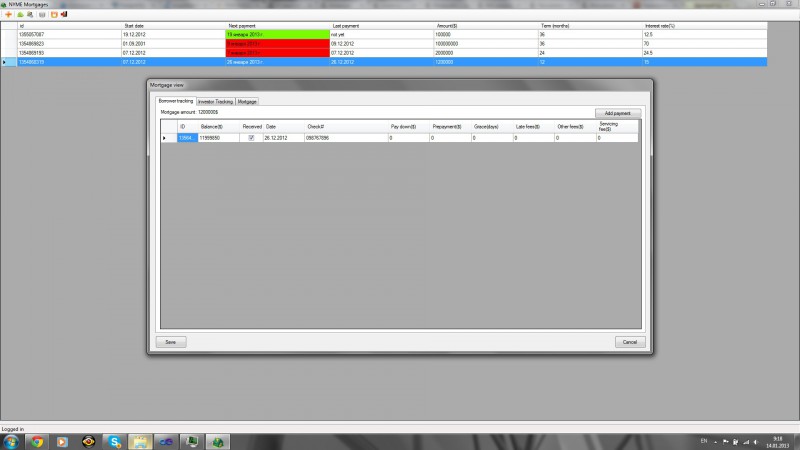Open the round eye-shaped taskbar icon
The width and height of the screenshot is (800, 450).
(88, 442)
